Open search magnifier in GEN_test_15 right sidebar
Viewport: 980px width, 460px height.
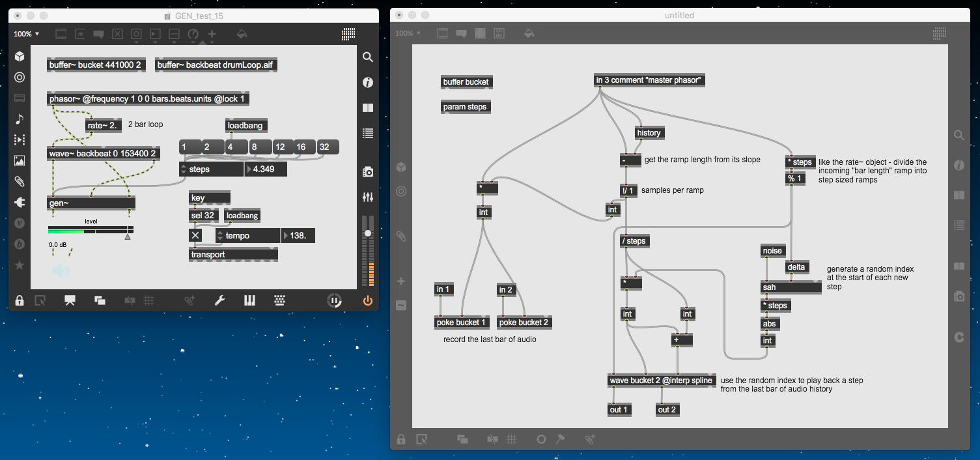(368, 57)
